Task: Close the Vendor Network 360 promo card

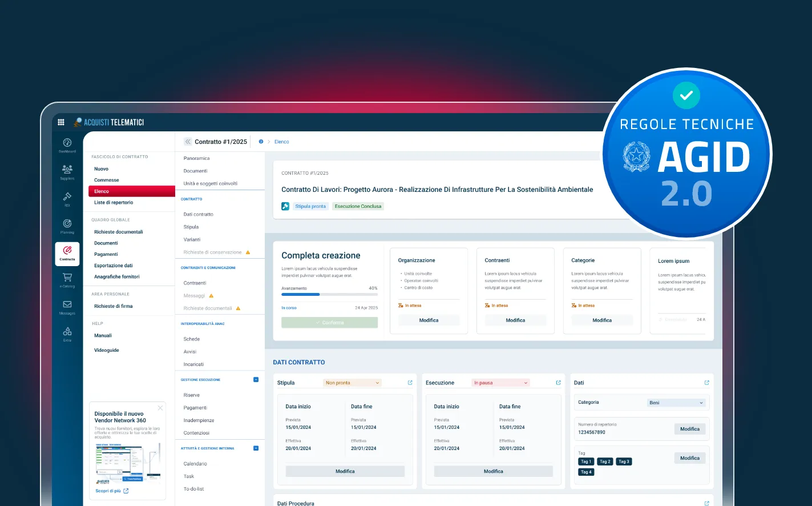Action: click(160, 408)
